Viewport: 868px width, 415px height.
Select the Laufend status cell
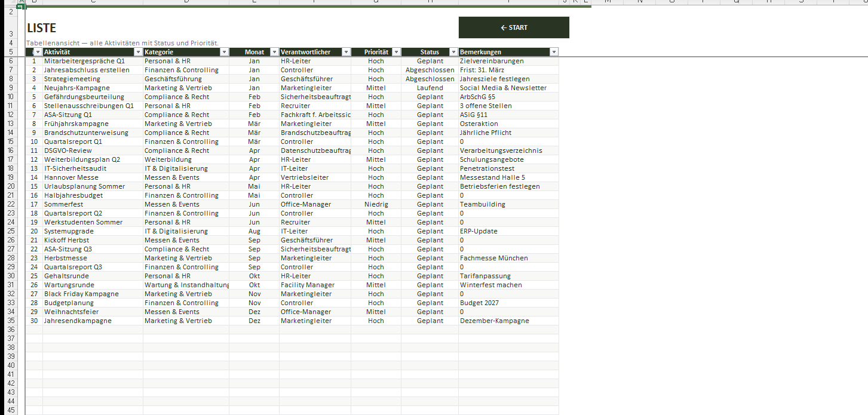click(x=430, y=88)
